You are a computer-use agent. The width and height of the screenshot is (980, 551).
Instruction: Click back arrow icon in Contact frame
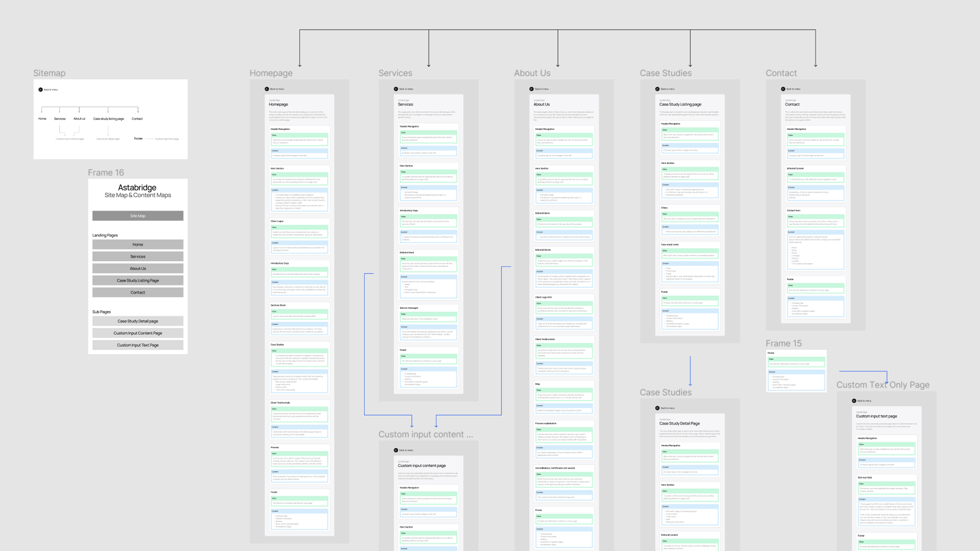tap(783, 89)
